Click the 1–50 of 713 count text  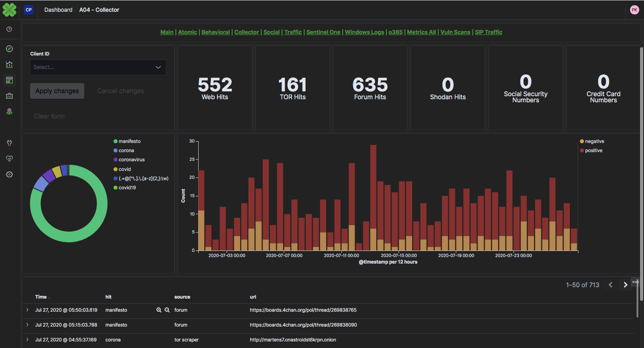(582, 285)
